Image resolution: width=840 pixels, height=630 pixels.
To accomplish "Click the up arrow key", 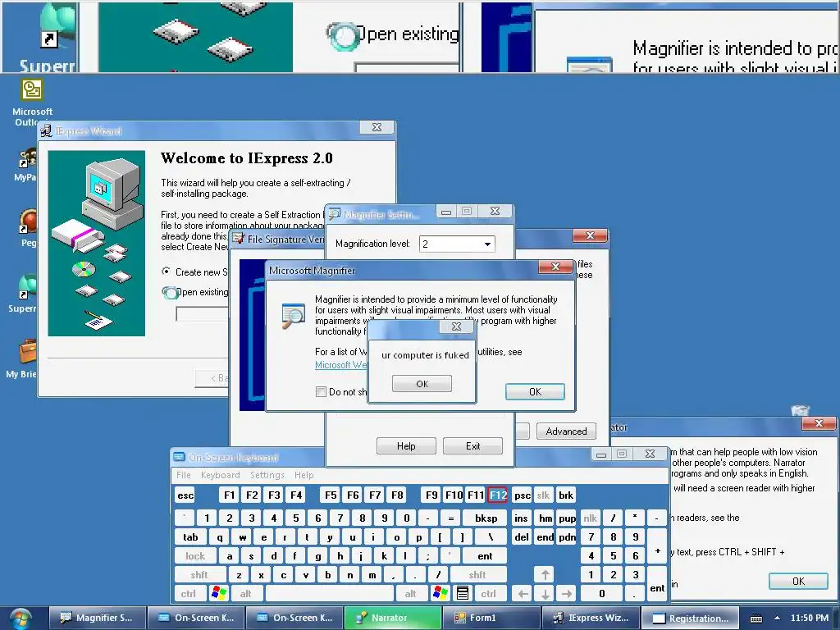I will coord(545,575).
